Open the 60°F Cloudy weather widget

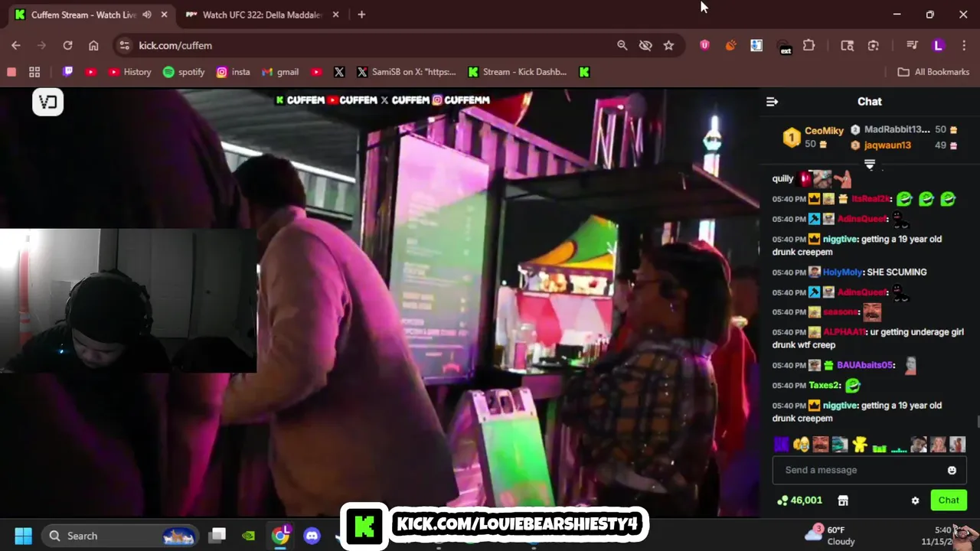[830, 536]
